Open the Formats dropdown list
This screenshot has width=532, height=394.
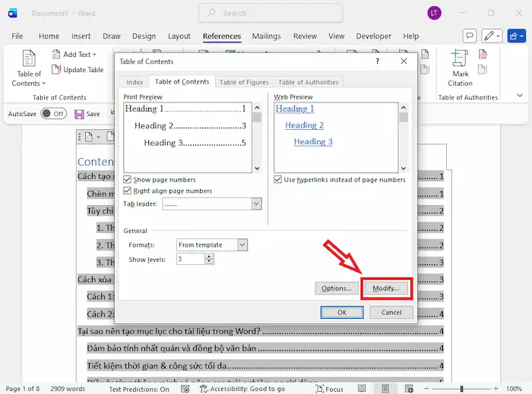point(242,245)
